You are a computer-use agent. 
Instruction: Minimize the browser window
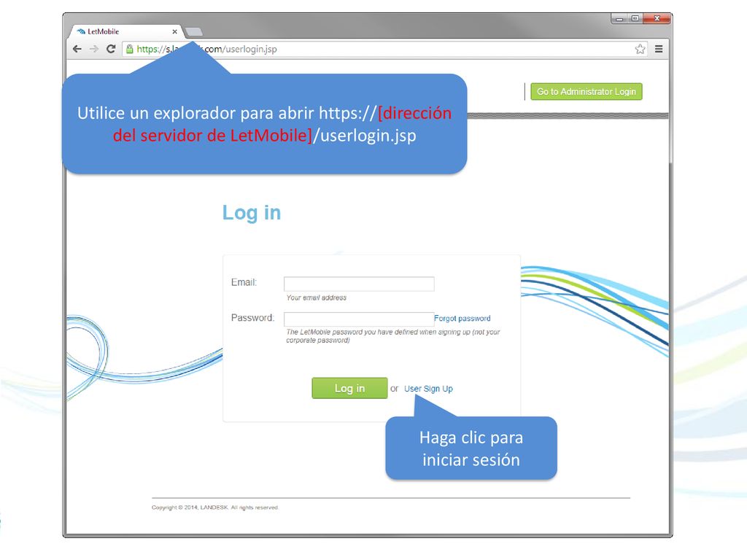[x=619, y=18]
